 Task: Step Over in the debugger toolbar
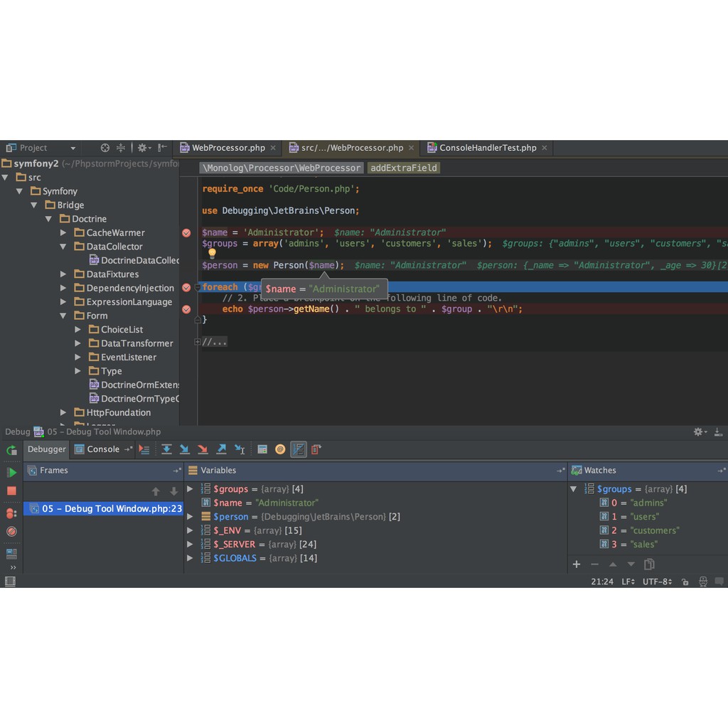166,449
